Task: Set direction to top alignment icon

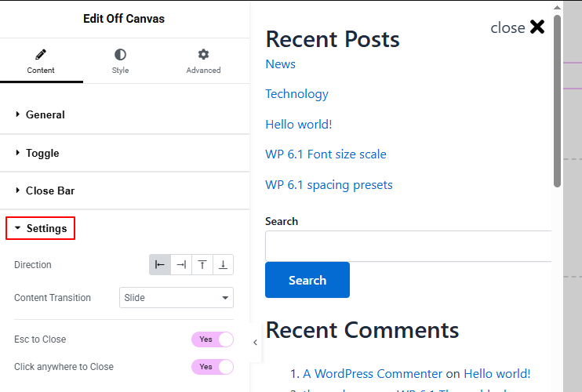Action: click(x=202, y=265)
